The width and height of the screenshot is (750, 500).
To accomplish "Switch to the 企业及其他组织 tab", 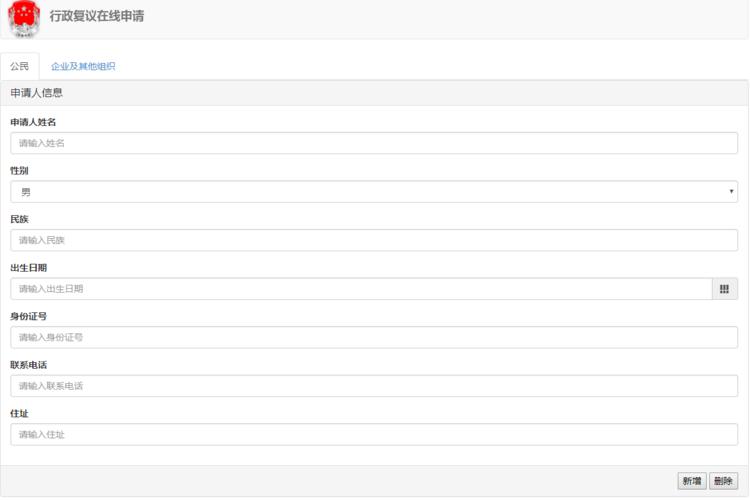I will tap(83, 67).
